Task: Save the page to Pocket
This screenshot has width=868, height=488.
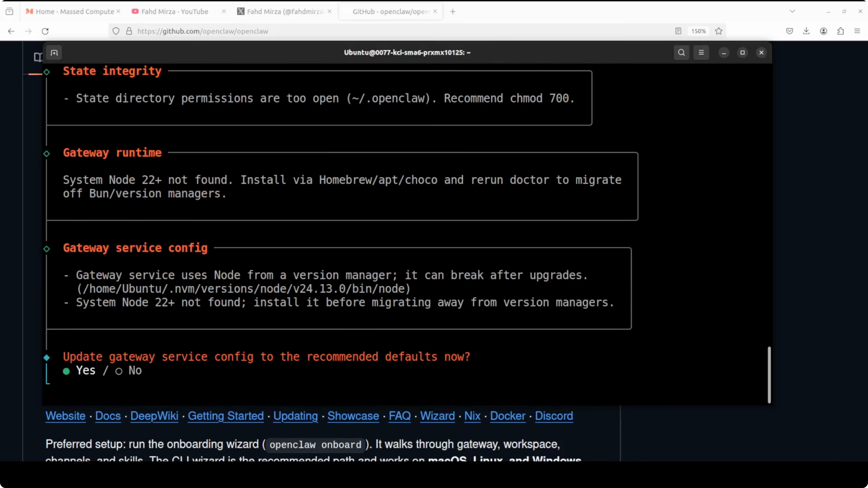Action: [789, 31]
